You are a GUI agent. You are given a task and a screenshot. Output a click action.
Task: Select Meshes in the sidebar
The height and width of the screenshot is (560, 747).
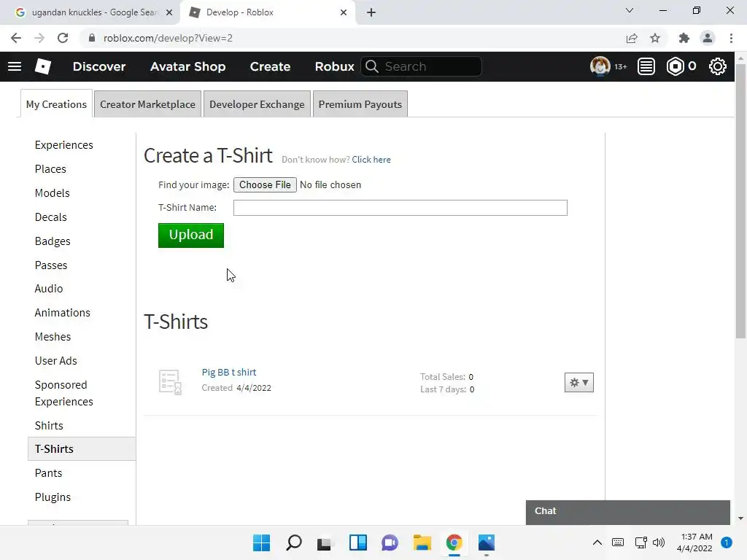(x=53, y=337)
